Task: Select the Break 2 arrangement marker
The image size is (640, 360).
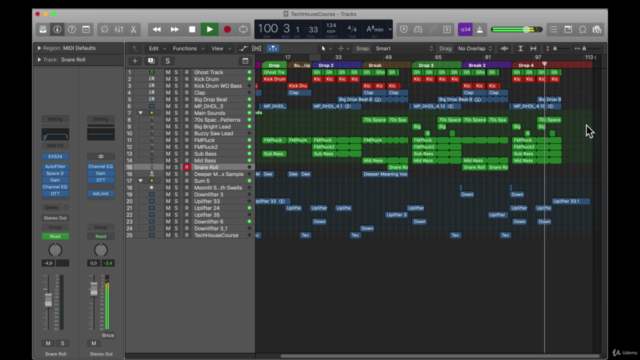Action: [x=487, y=65]
